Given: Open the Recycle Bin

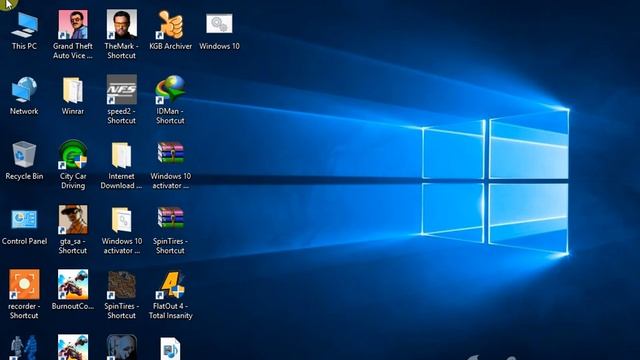Looking at the screenshot, I should (24, 154).
